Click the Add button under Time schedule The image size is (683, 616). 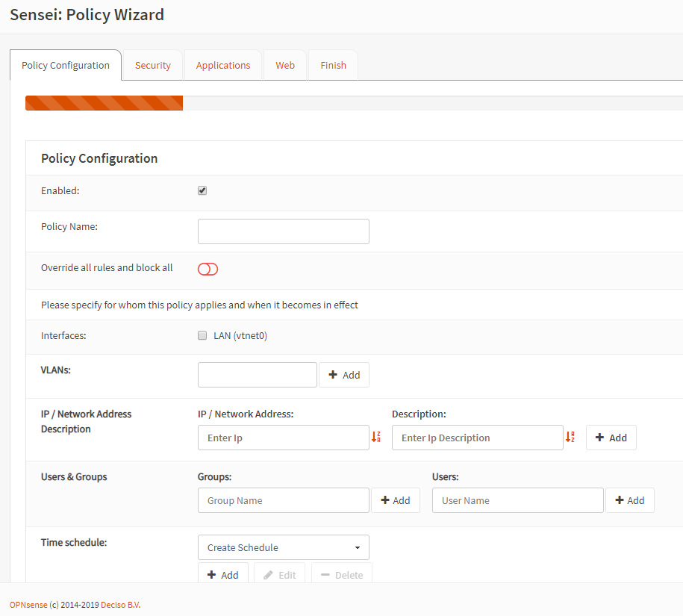(x=223, y=574)
